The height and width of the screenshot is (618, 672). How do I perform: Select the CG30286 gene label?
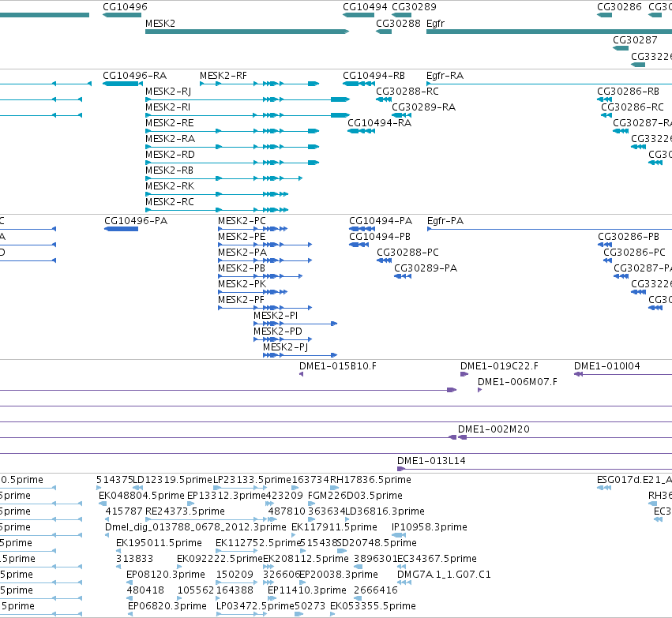[619, 7]
